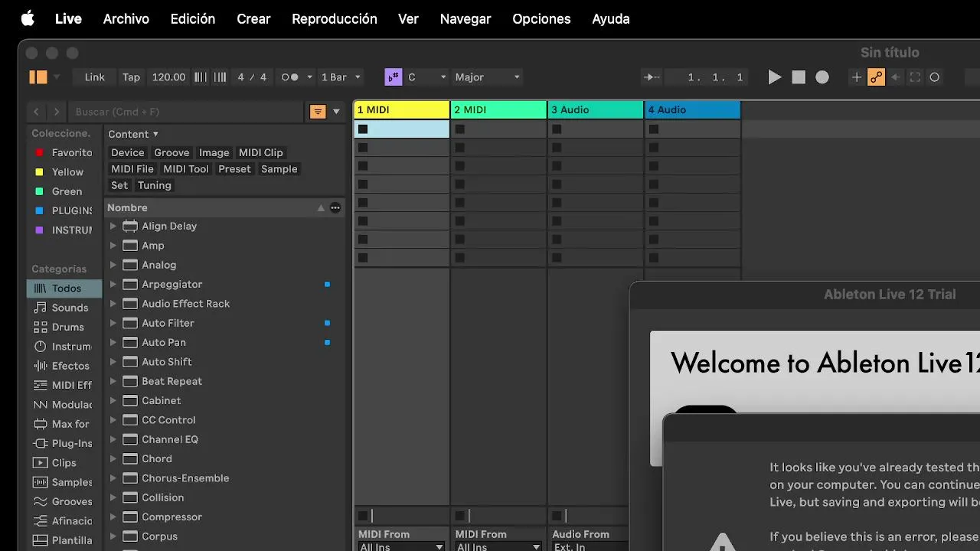Open the Nombre column options ellipsis

point(335,207)
